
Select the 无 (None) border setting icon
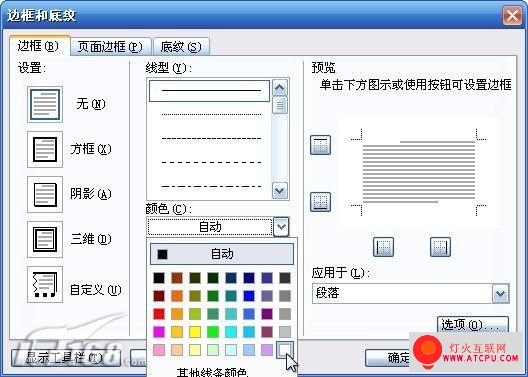coord(45,104)
